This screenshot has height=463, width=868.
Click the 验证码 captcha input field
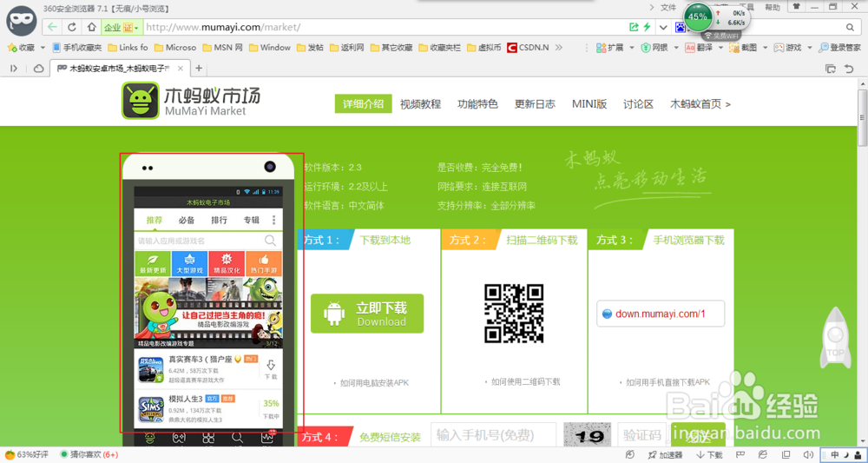(x=641, y=434)
